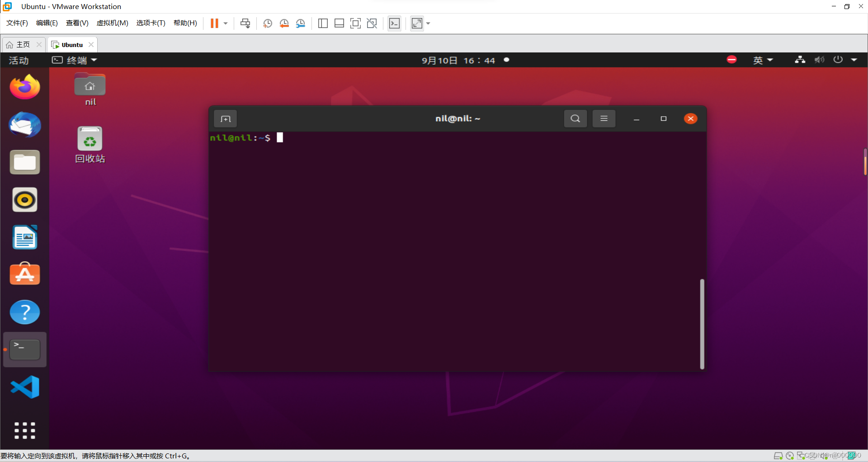Take a snapshot of the VM

268,24
